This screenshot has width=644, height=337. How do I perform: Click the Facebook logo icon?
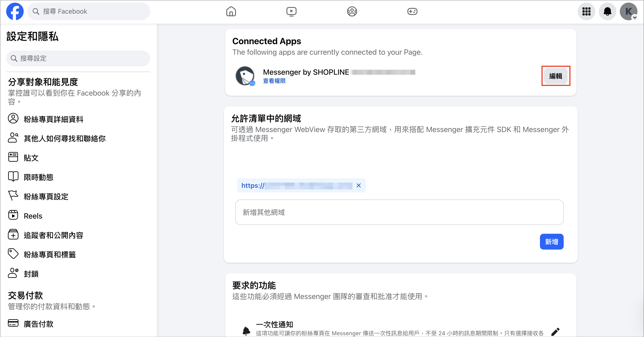(x=15, y=11)
